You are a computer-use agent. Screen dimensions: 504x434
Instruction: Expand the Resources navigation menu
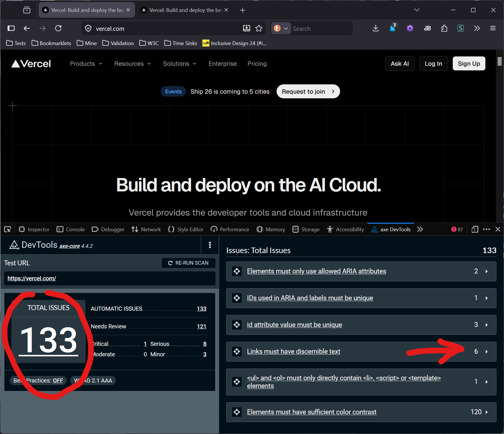tap(132, 64)
